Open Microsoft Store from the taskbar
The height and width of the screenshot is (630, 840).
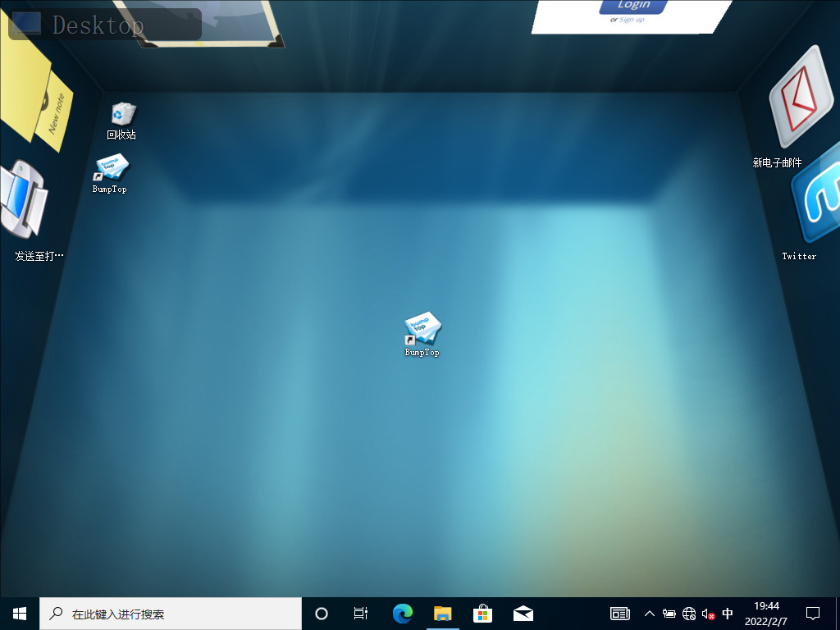(x=482, y=614)
